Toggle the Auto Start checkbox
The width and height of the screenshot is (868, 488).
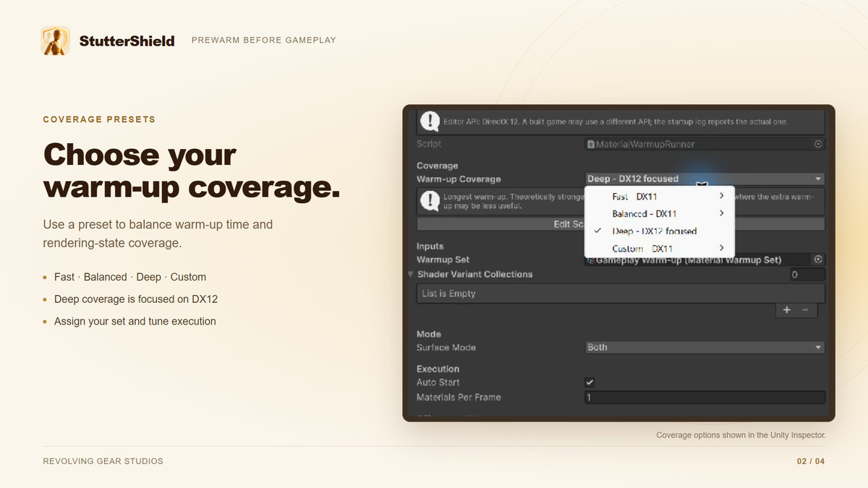(590, 382)
